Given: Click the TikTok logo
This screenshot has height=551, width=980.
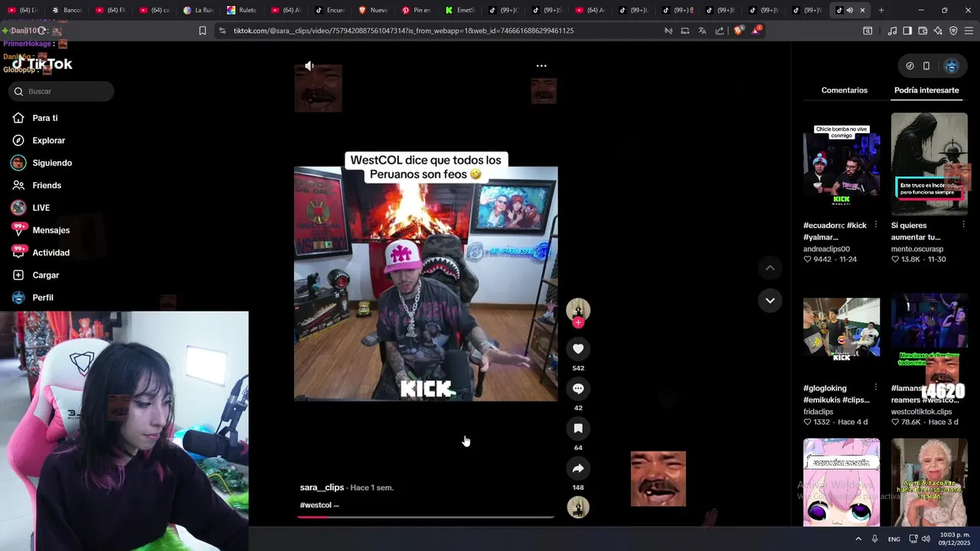Looking at the screenshot, I should click(x=43, y=64).
